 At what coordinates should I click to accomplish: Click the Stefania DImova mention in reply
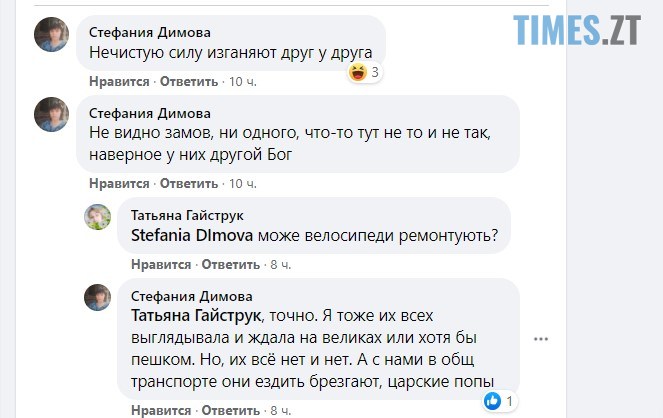coord(194,237)
